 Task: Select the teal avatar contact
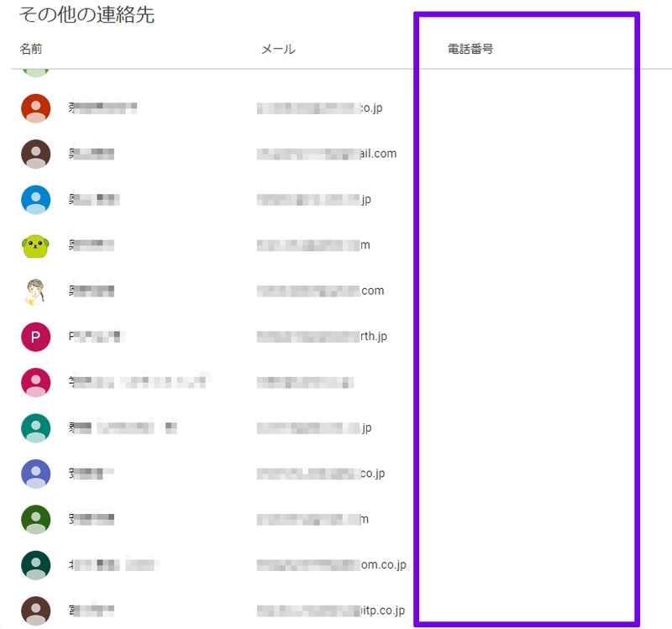pyautogui.click(x=35, y=428)
